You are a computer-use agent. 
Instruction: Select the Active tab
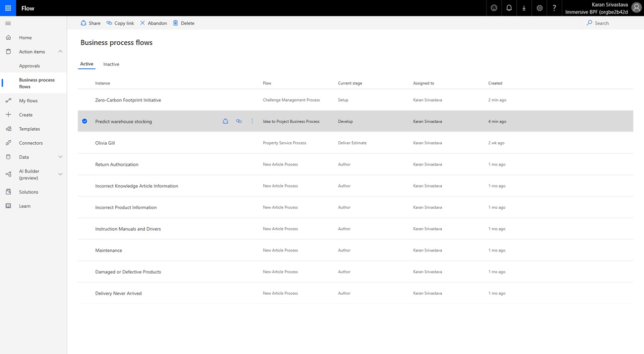(86, 64)
